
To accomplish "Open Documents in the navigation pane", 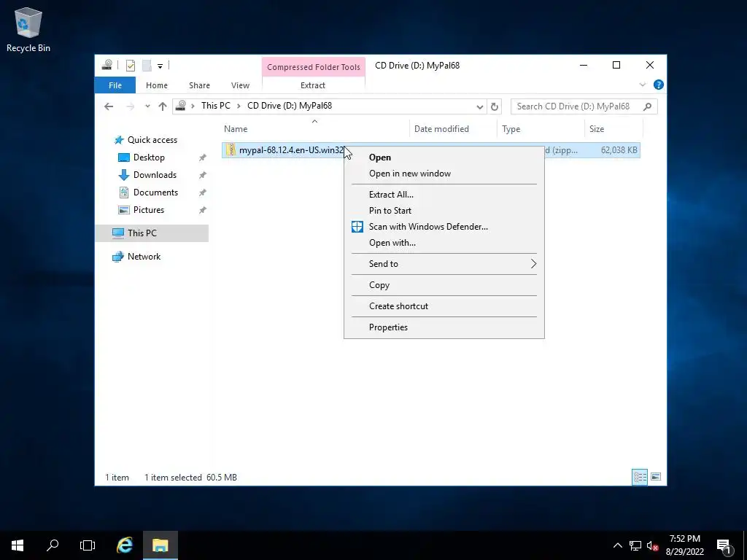I will tap(155, 192).
